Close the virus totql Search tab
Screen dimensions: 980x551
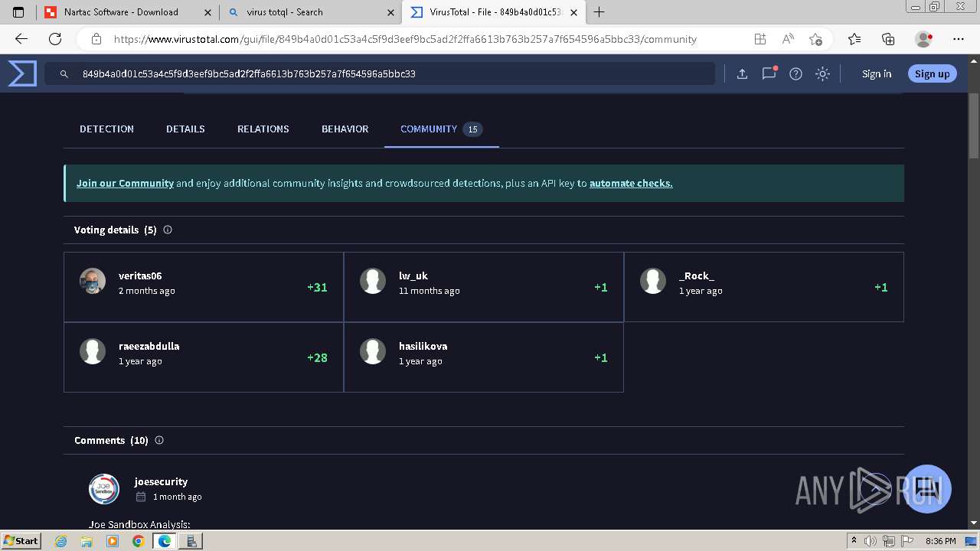pyautogui.click(x=391, y=12)
